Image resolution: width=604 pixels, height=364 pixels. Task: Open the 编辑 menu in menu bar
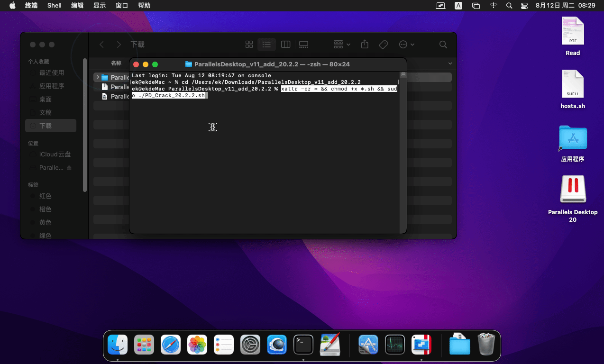pos(77,5)
